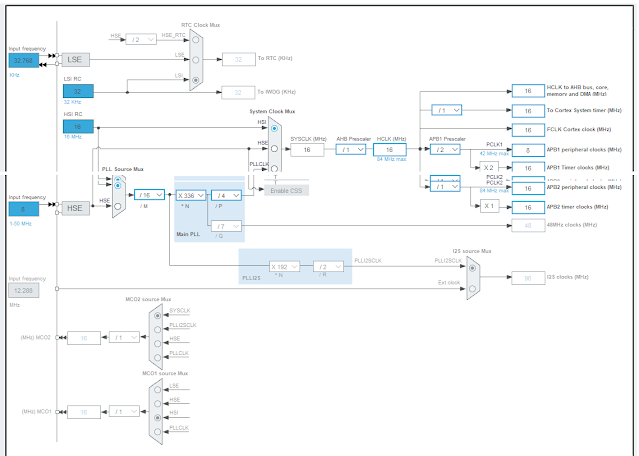
Task: Open the Main PLL X 336 multiplier dropdown
Action: coord(191,196)
